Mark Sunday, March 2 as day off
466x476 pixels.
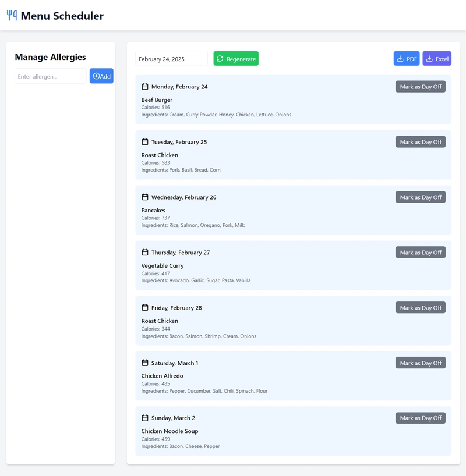coord(421,418)
